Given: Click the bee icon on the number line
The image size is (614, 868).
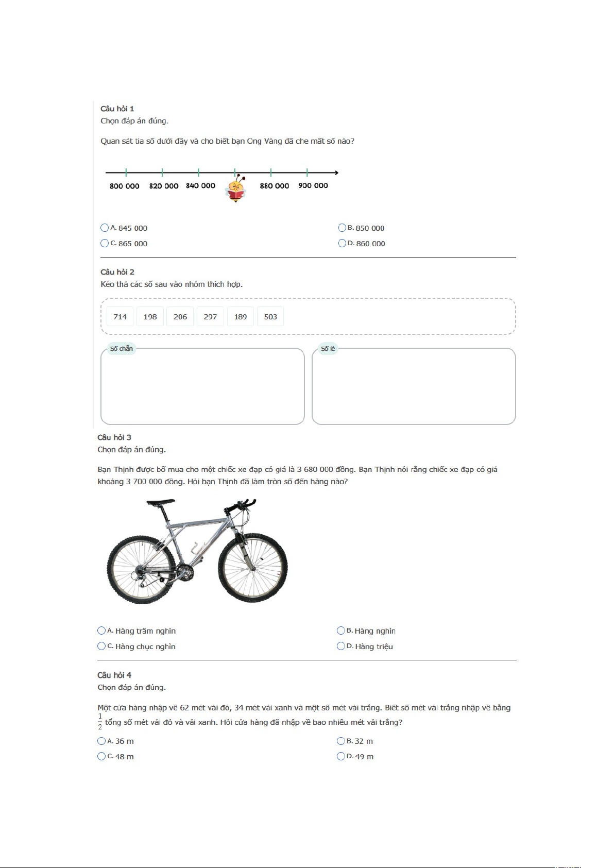Looking at the screenshot, I should [x=236, y=189].
